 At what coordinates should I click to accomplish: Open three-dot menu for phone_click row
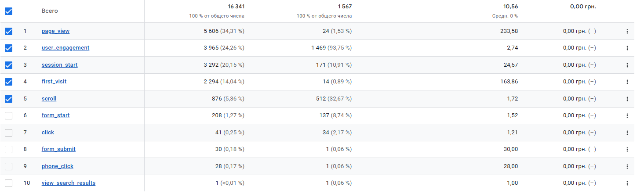click(x=627, y=166)
